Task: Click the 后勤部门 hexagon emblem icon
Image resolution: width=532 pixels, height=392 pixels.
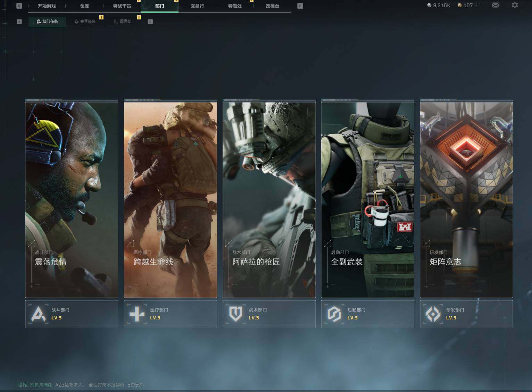Action: tap(334, 314)
